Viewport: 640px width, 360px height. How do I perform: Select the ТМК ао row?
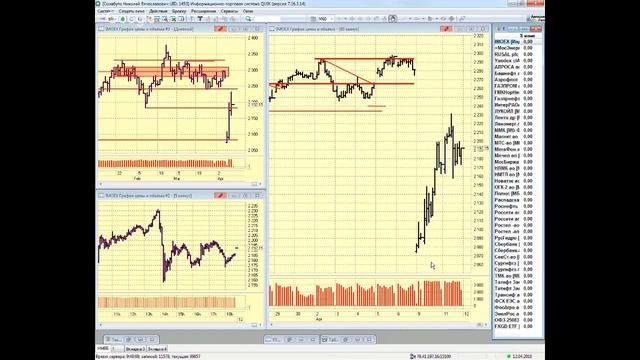point(518,276)
